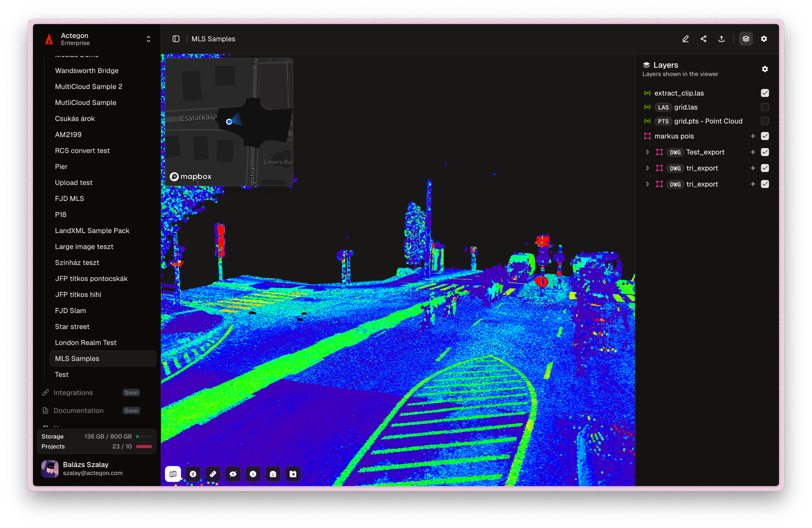Select the London Realm Test project
The width and height of the screenshot is (812, 528).
pyautogui.click(x=85, y=343)
